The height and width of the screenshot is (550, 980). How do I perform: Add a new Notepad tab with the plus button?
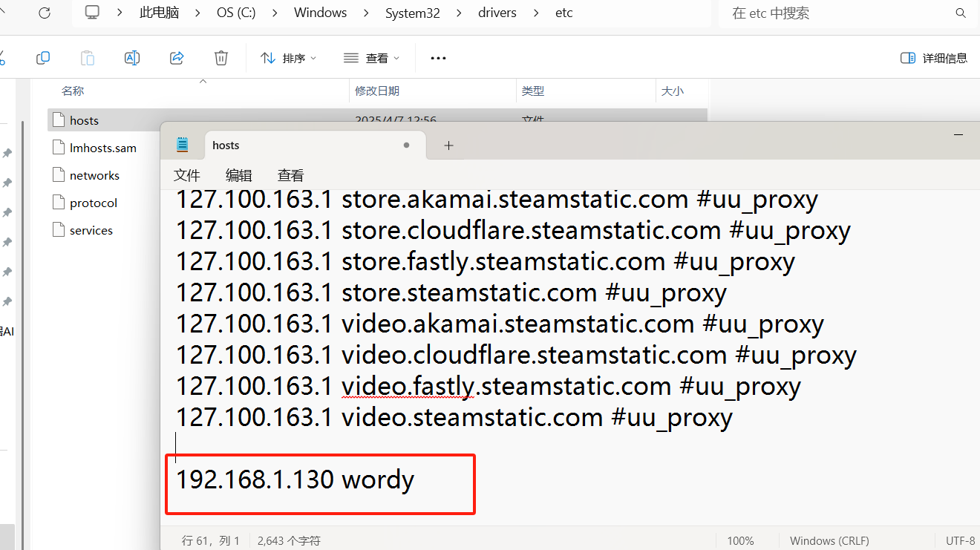tap(448, 145)
